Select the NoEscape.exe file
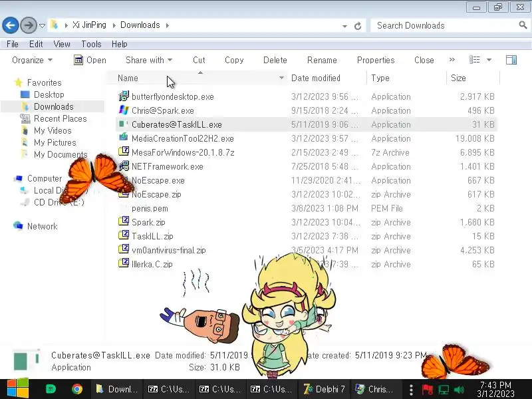 tap(158, 180)
